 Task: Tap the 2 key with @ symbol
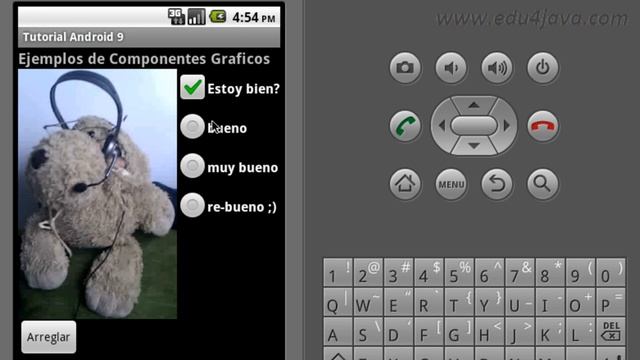pos(368,272)
